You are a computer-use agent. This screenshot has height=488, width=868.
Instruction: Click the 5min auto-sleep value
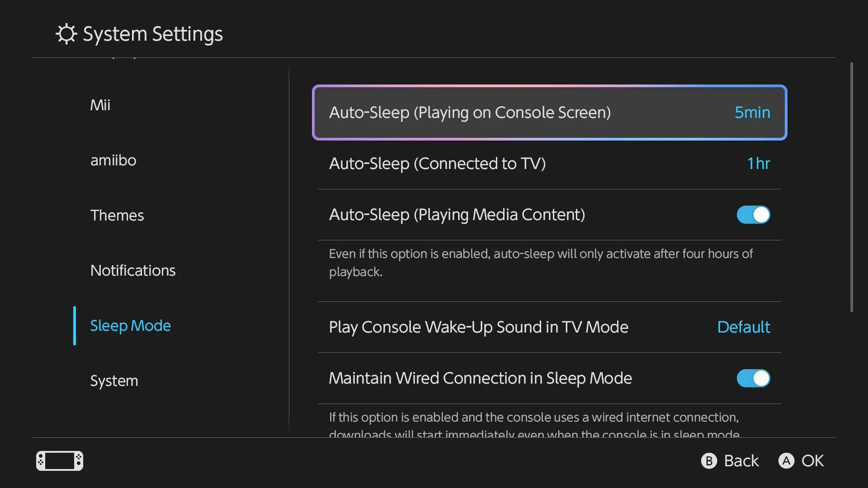click(x=752, y=113)
